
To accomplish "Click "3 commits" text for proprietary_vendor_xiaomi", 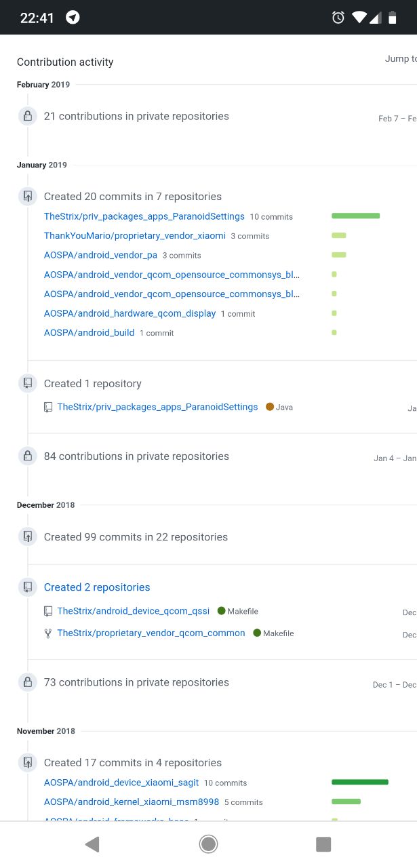I will (x=250, y=236).
